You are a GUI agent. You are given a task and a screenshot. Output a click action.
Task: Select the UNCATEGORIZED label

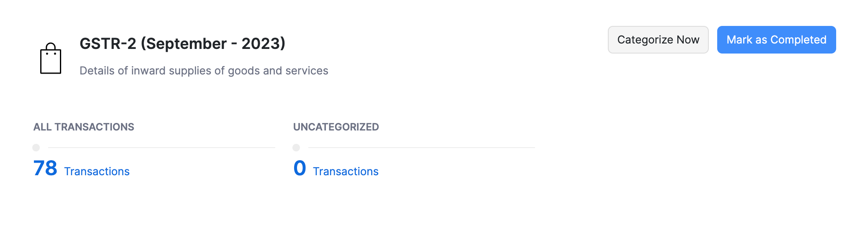(x=336, y=127)
